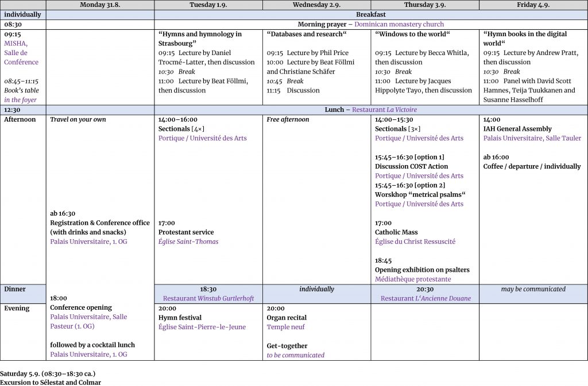The height and width of the screenshot is (386, 588).
Task: Select the Église Saint-Thomas location link
Action: click(x=188, y=241)
